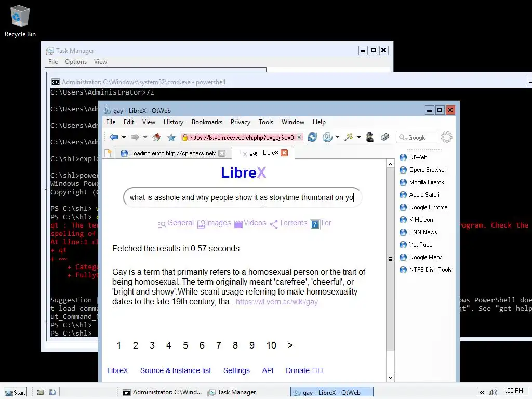Open the Settings footer link
Viewport: 532px width, 399px height.
tap(236, 370)
